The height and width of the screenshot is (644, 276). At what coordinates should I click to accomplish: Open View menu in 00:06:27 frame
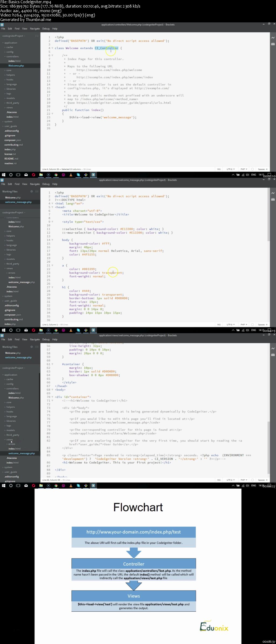[25, 339]
